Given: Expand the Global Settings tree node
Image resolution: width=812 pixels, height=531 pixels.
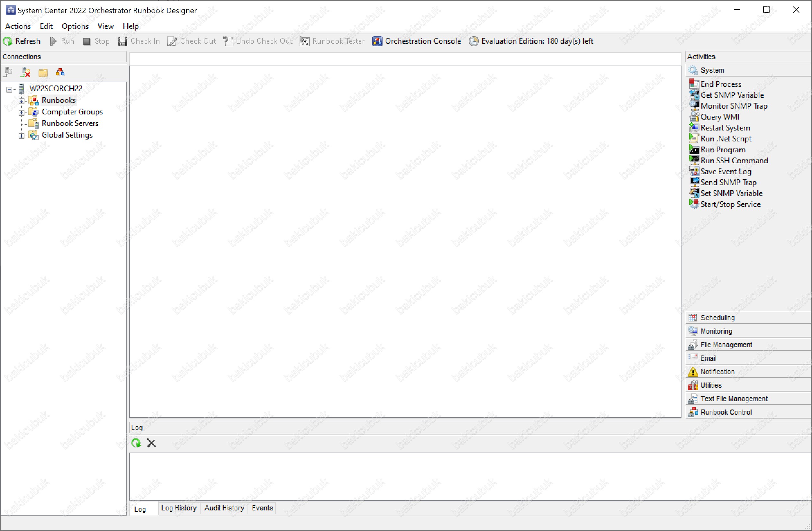Looking at the screenshot, I should [22, 136].
